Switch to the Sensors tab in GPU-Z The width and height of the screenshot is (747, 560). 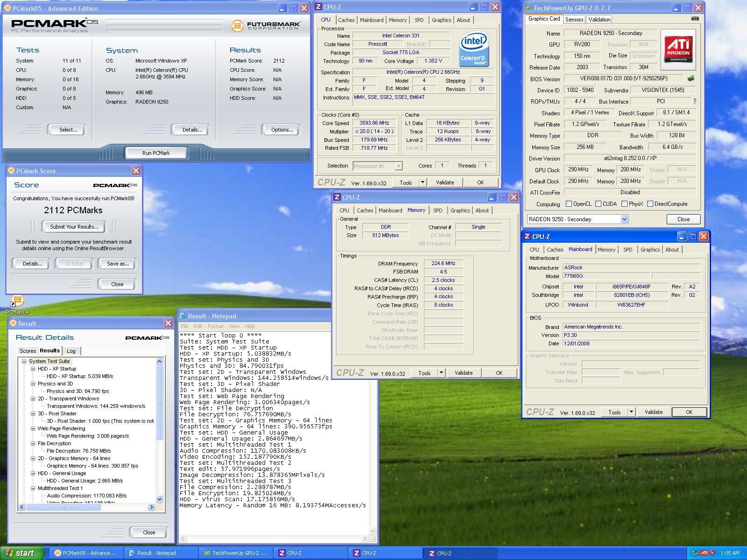pos(574,20)
